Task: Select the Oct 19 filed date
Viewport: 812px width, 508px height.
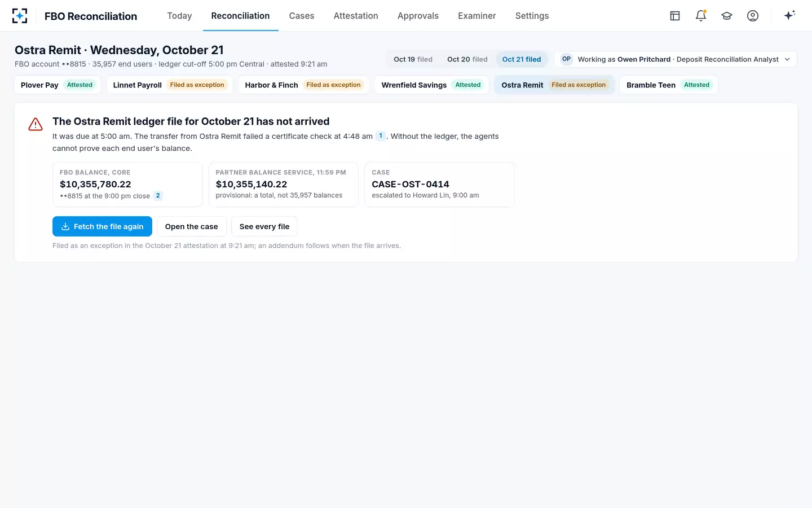Action: [x=413, y=59]
